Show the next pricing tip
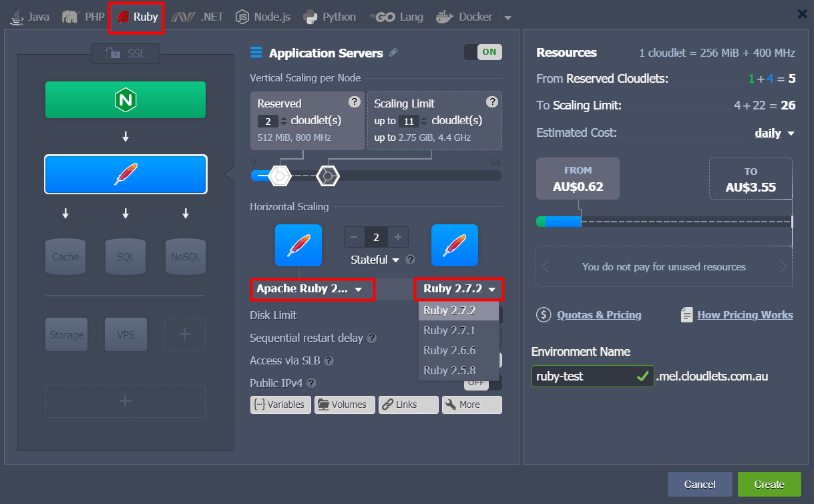The image size is (814, 504). 783,267
